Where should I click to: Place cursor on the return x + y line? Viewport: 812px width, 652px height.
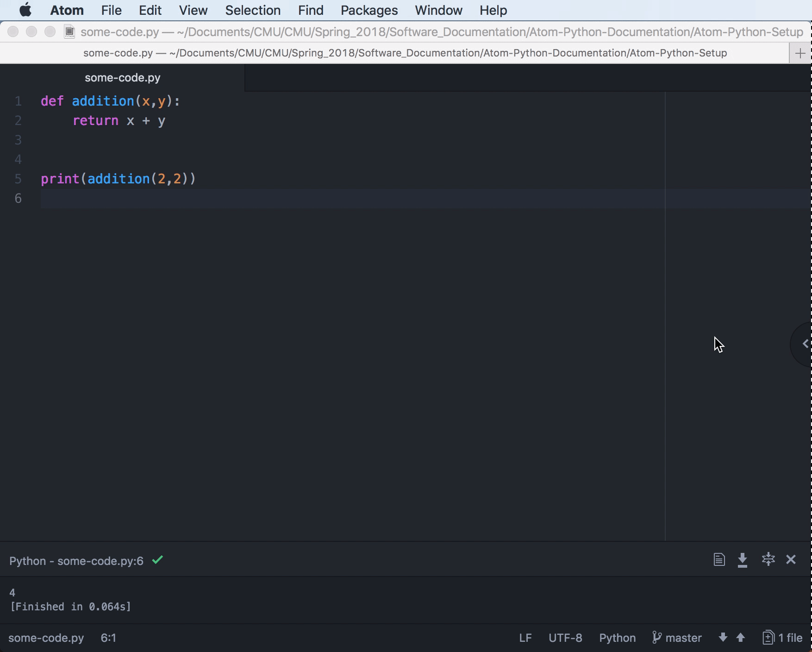click(x=119, y=120)
